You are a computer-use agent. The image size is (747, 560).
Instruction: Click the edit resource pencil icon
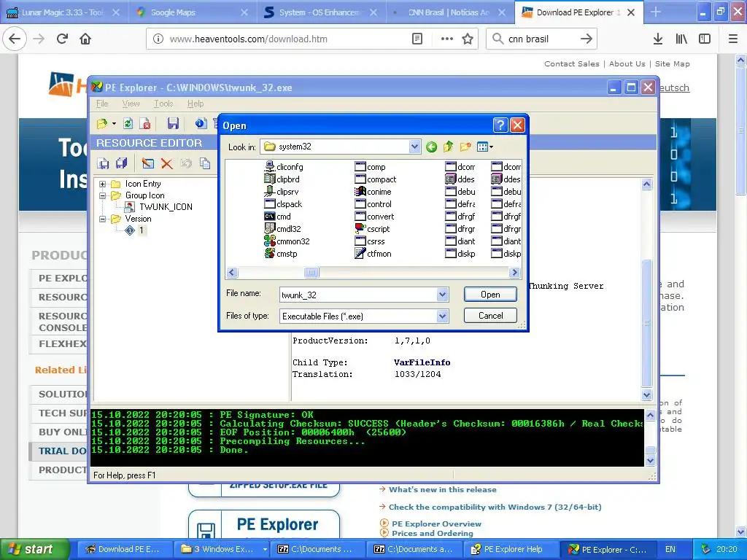point(147,163)
